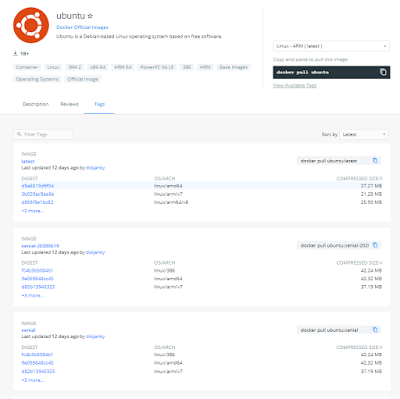Open the Sort by Latest dropdown
Viewport: 400px width, 399px height.
click(x=364, y=134)
